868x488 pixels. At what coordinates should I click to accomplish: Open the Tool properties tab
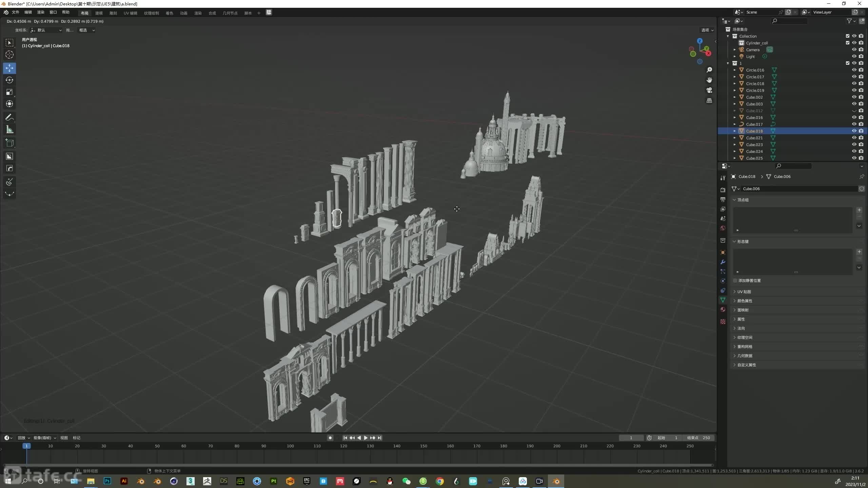click(723, 178)
